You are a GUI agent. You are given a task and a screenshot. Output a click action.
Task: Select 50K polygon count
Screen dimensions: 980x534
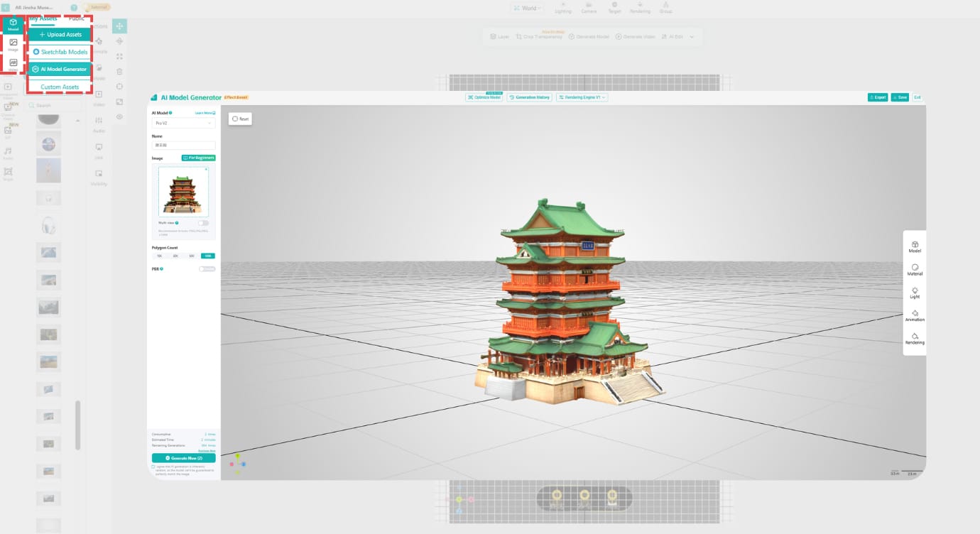coord(192,256)
